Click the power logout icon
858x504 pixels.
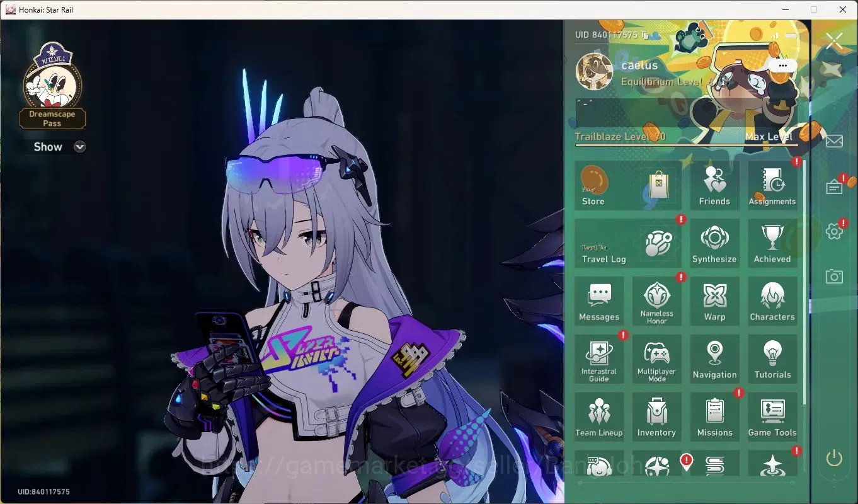pyautogui.click(x=834, y=458)
